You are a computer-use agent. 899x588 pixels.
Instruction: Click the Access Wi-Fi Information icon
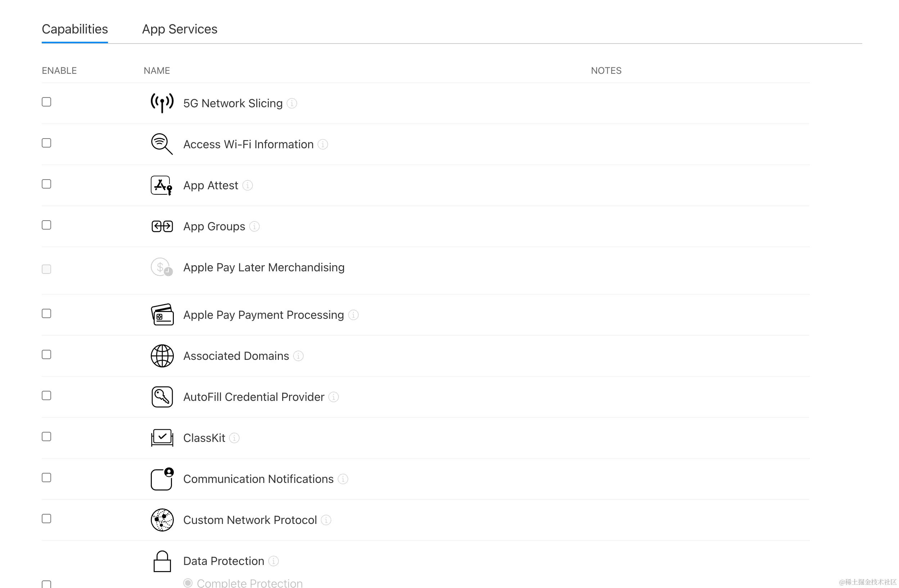click(161, 144)
